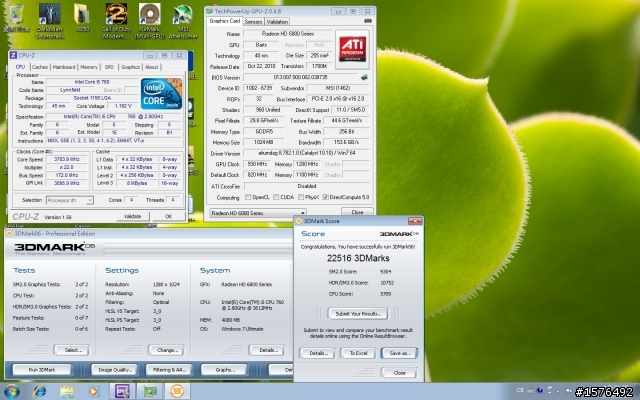Screen dimensions: 640x400
Task: Enable the OpenCL checkbox in GPU-Z
Action: pyautogui.click(x=248, y=197)
